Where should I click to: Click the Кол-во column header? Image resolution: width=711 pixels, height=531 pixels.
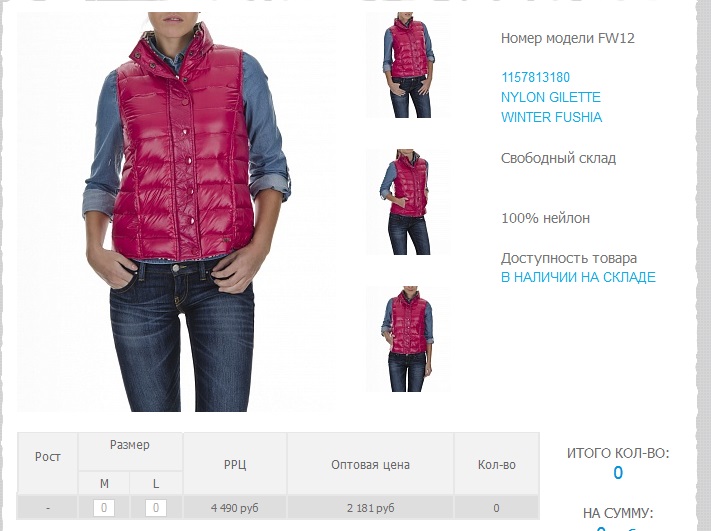(497, 464)
